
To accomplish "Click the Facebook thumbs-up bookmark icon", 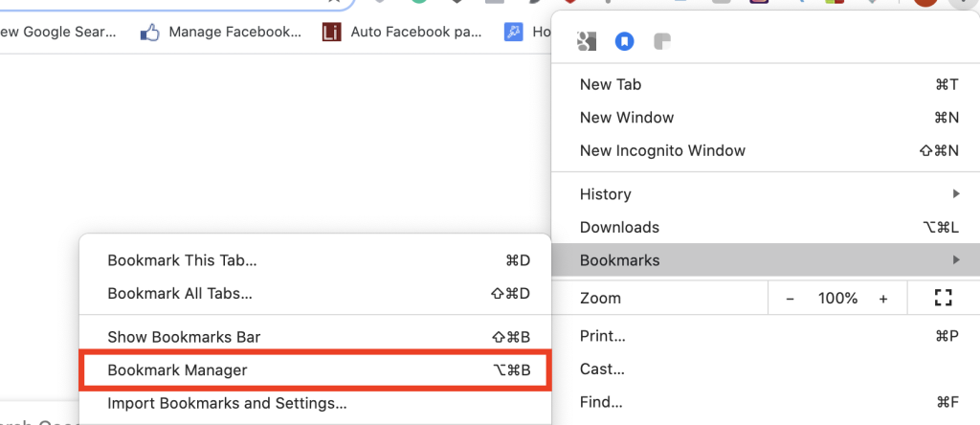I will coord(150,32).
